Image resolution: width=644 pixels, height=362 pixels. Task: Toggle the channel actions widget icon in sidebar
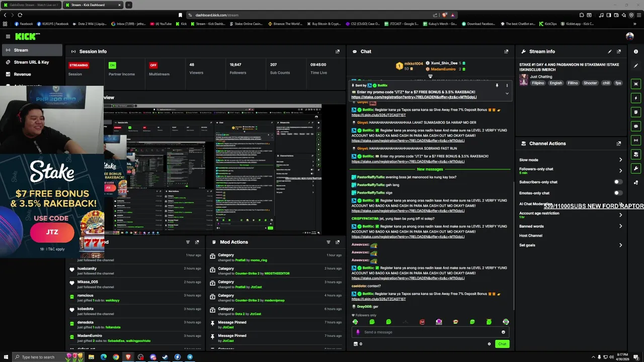pyautogui.click(x=636, y=154)
